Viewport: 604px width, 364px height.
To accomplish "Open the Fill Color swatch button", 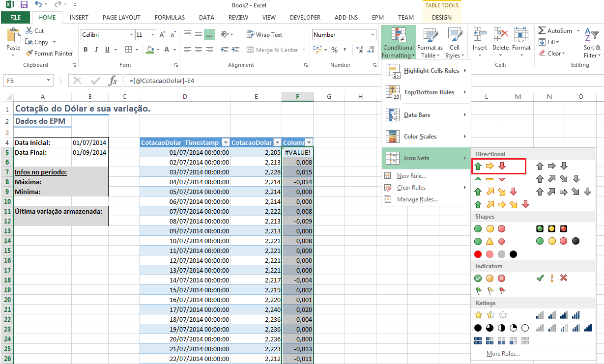I will [150, 50].
